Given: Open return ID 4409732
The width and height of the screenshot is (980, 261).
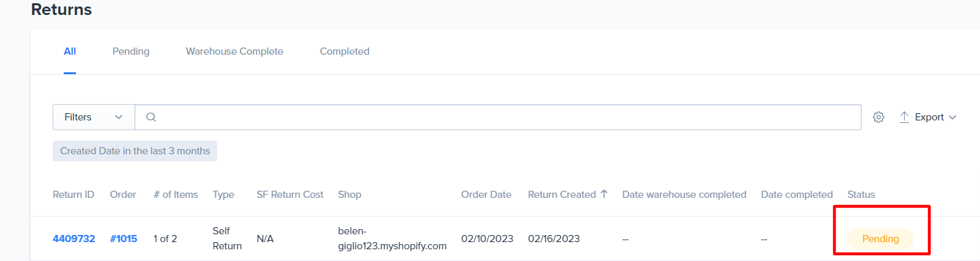Looking at the screenshot, I should [73, 239].
